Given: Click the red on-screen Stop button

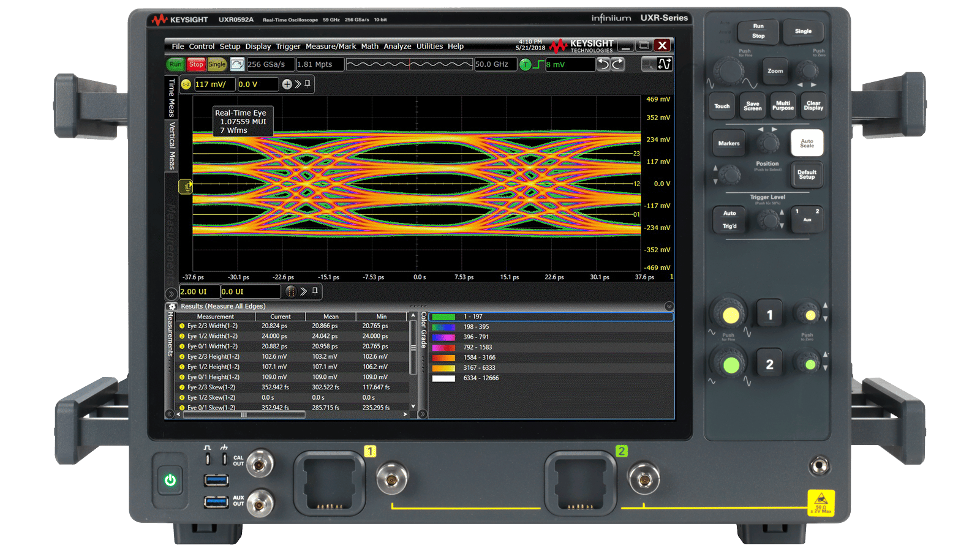Looking at the screenshot, I should click(196, 64).
